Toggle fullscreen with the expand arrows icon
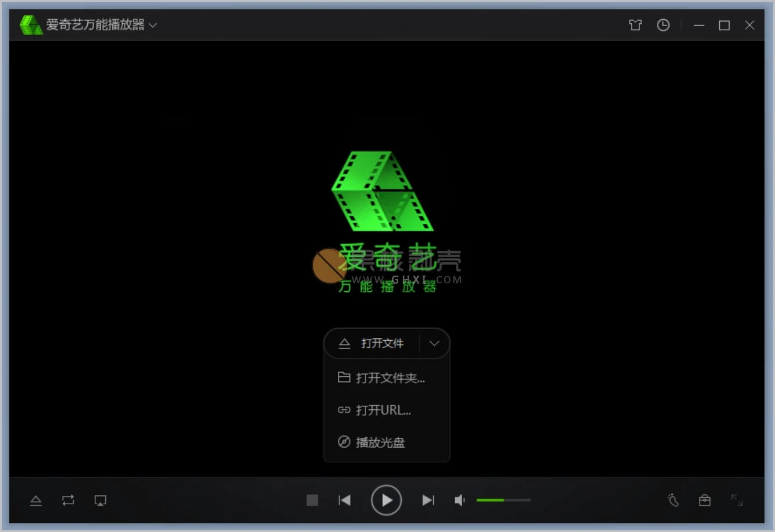This screenshot has height=532, width=775. click(737, 500)
